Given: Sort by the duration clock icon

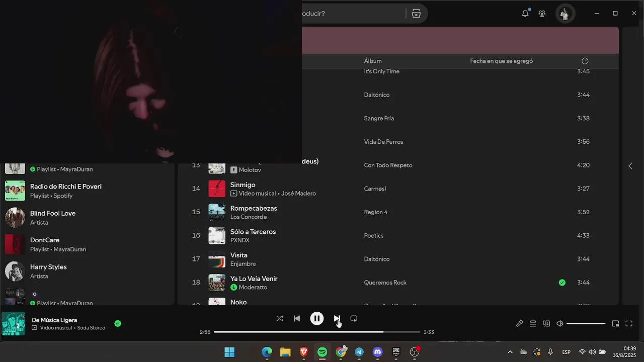Looking at the screenshot, I should [585, 61].
